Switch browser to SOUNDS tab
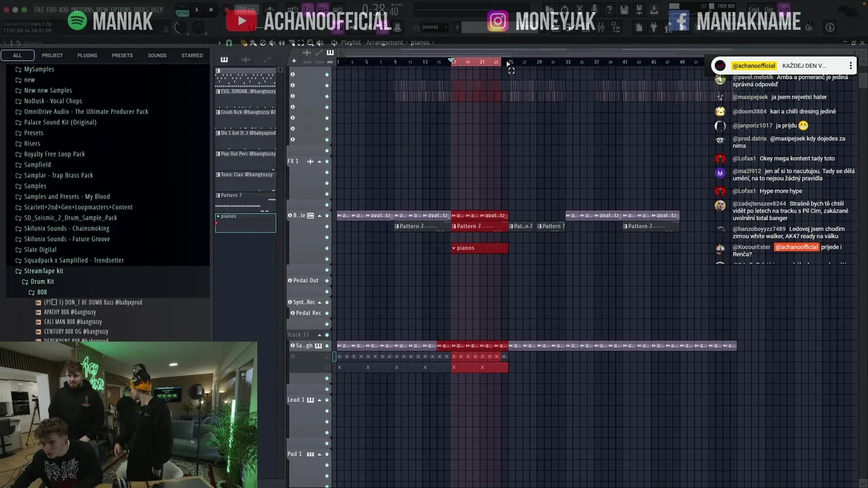The image size is (868, 488). pyautogui.click(x=157, y=56)
